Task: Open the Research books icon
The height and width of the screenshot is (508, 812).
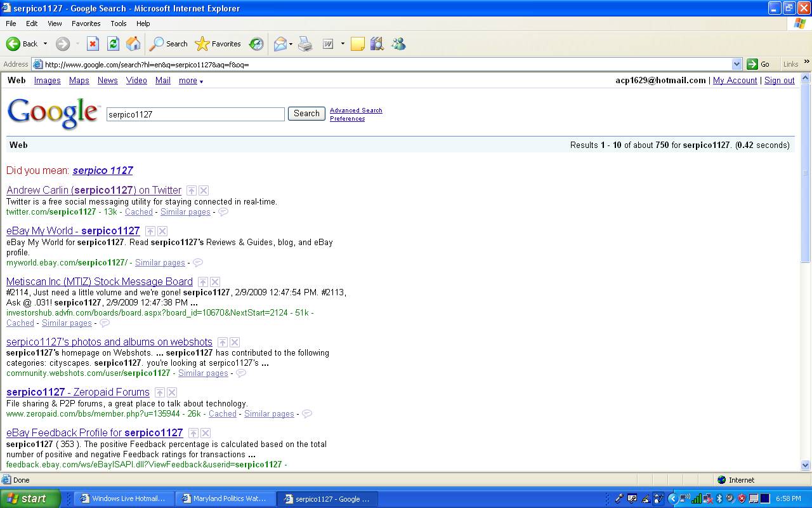Action: 377,44
